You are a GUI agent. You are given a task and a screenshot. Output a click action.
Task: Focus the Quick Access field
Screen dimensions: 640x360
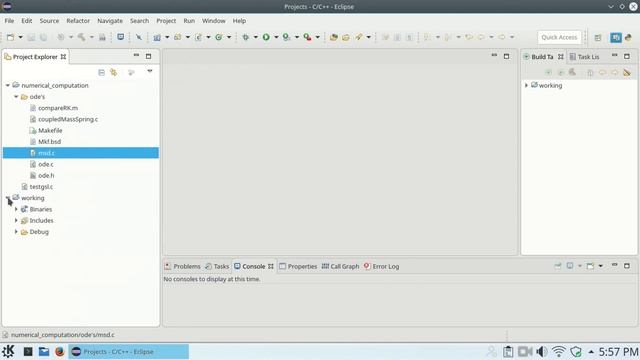(x=559, y=37)
